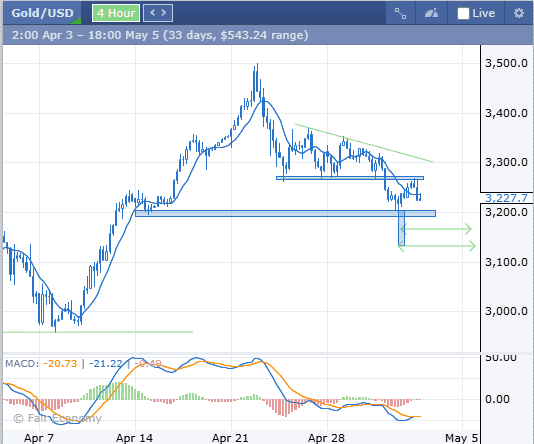Click the 3,100.0 price axis label
This screenshot has height=444, width=534.
[506, 262]
